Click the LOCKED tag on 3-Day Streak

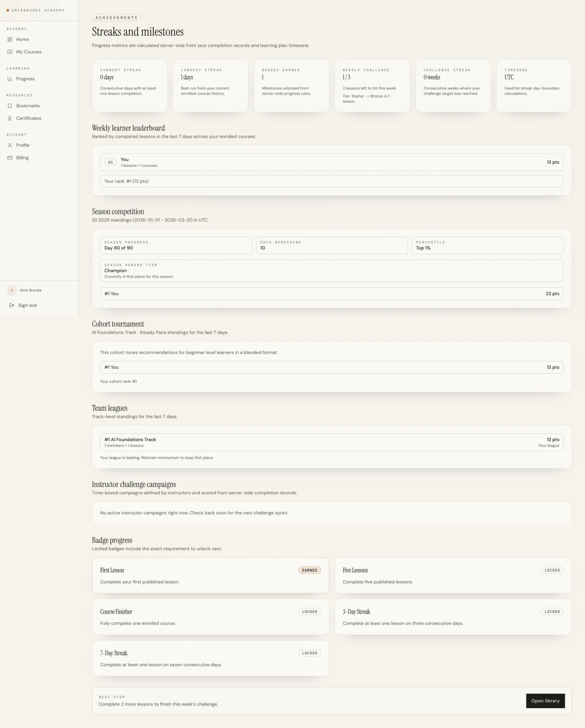pos(552,612)
